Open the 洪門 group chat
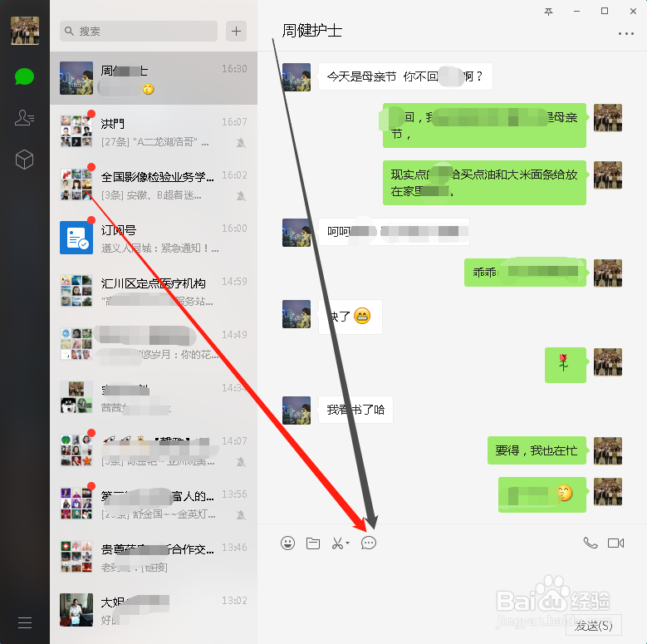 tap(154, 131)
